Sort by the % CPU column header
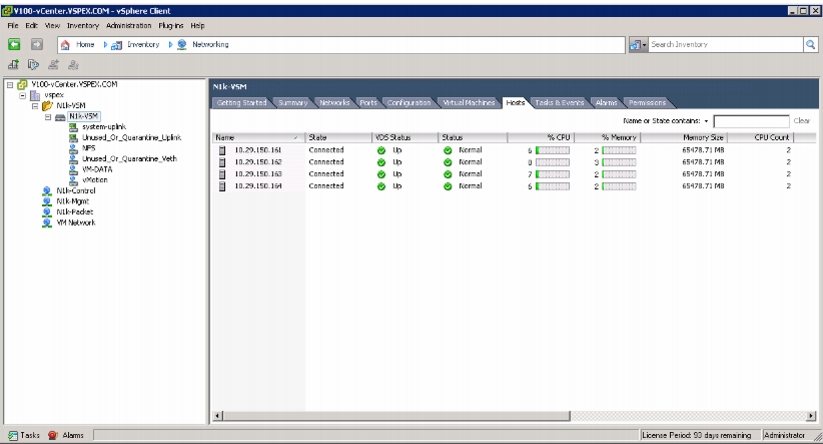This screenshot has height=444, width=823. [x=541, y=138]
